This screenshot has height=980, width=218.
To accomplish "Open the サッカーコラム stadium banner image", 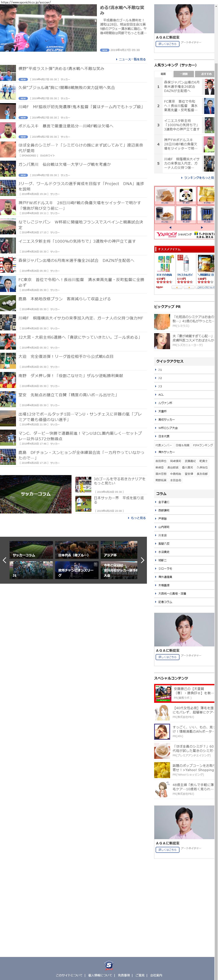I will (36, 494).
